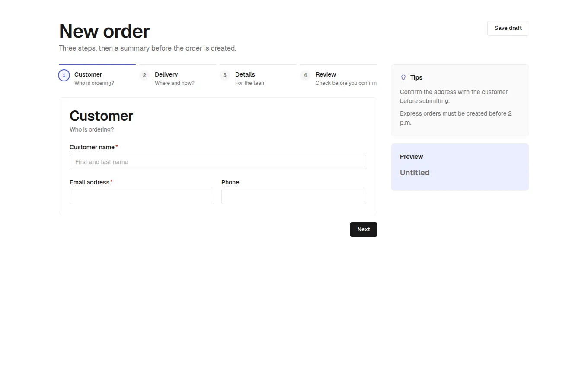Click the Phone field label
Viewport: 588px width, 368px height.
coord(230,182)
